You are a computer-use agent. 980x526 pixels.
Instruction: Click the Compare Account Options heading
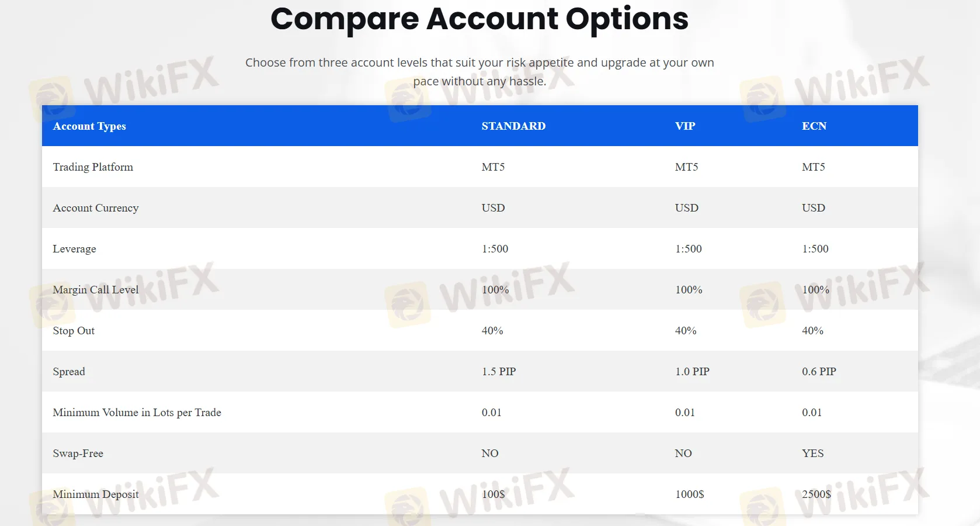(x=479, y=19)
